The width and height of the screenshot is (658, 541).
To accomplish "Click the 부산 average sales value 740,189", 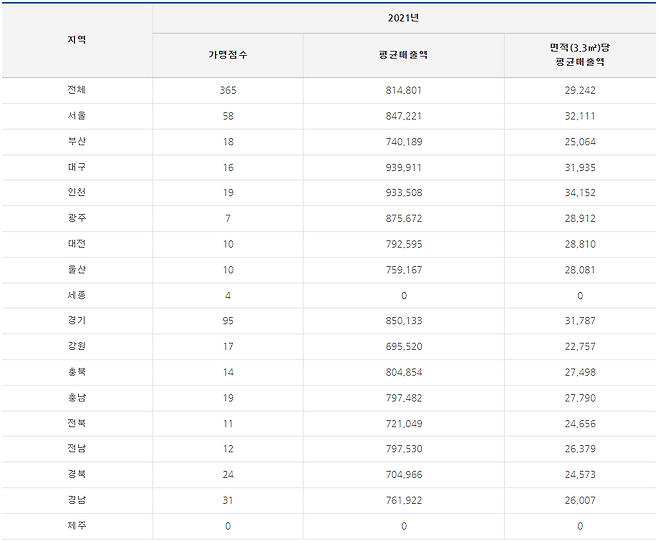I will [x=403, y=142].
